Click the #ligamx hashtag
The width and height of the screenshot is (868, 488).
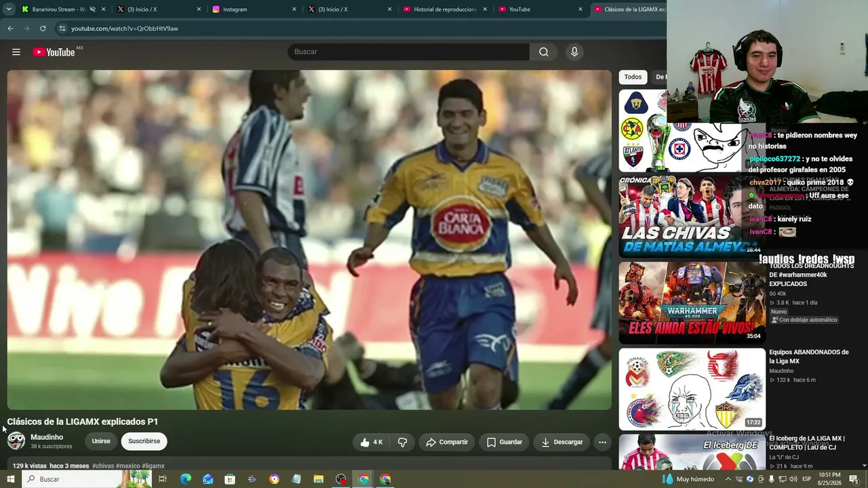click(x=153, y=466)
